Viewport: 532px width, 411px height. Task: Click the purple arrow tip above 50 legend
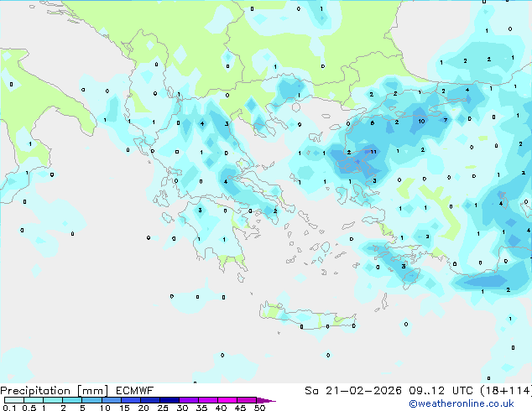pyautogui.click(x=266, y=400)
